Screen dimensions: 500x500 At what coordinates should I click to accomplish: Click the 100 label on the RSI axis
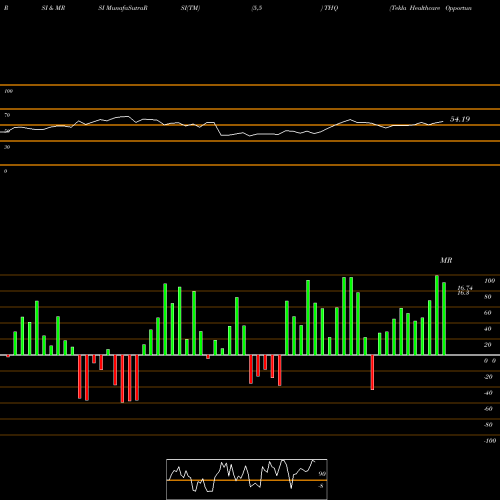point(8,91)
